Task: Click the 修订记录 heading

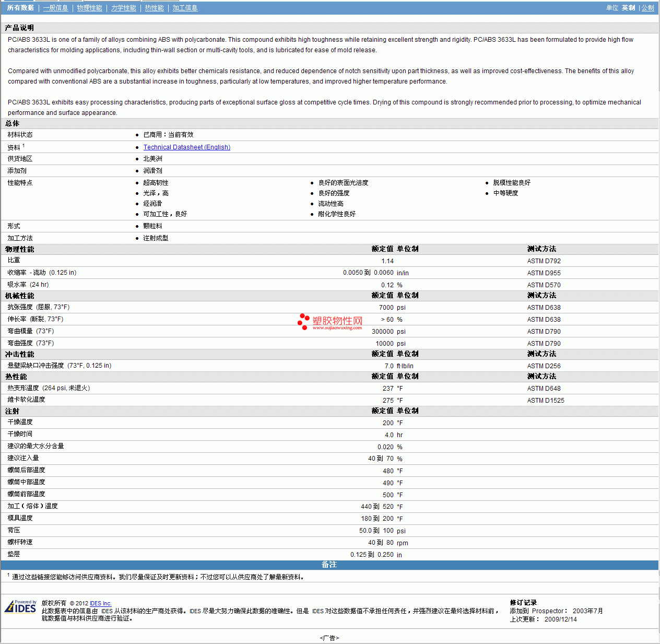Action: [523, 603]
